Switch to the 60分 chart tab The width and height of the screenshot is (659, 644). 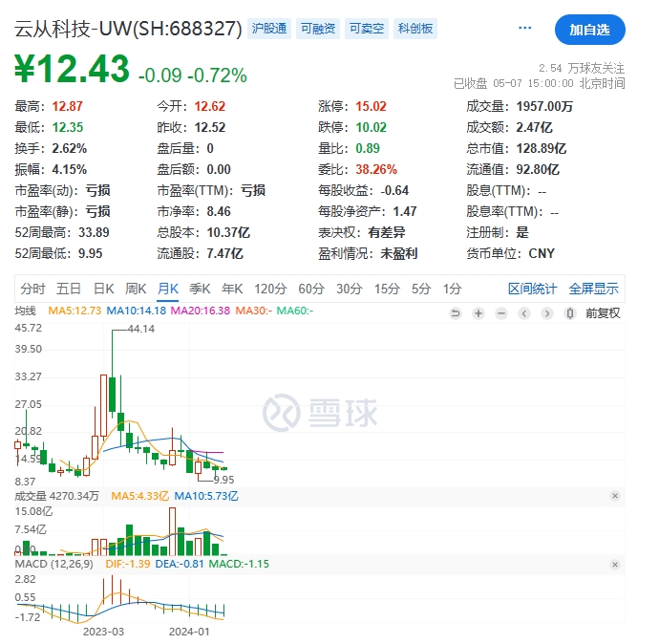pos(311,289)
